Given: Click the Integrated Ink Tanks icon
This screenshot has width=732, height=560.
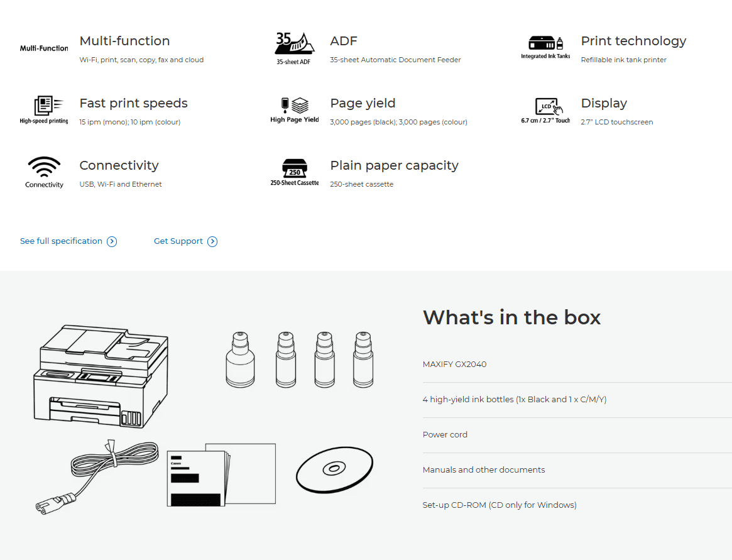Looking at the screenshot, I should [x=545, y=48].
